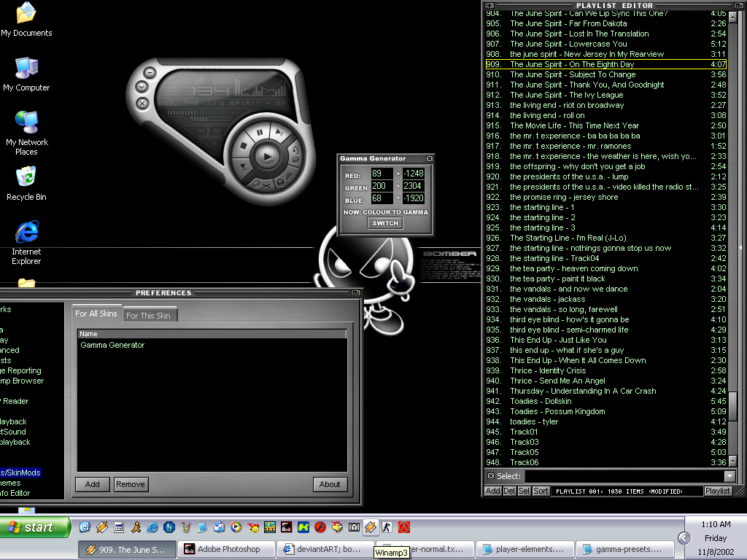Click the About button in Preferences
The height and width of the screenshot is (560, 747).
330,484
